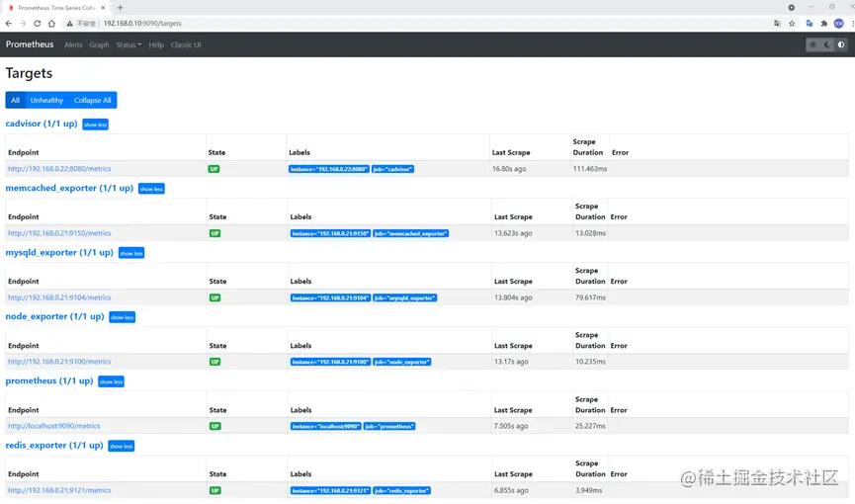
Task: Go to browser home icon
Action: point(51,24)
